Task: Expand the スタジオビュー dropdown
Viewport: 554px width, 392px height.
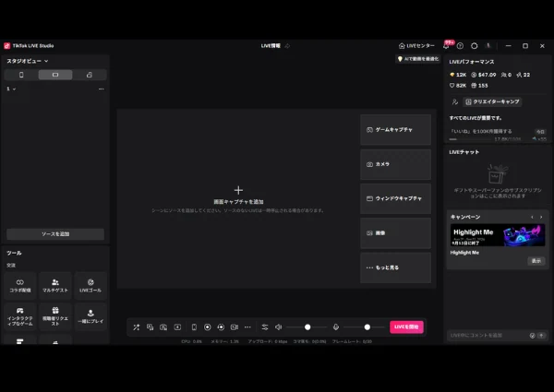Action: [x=27, y=61]
